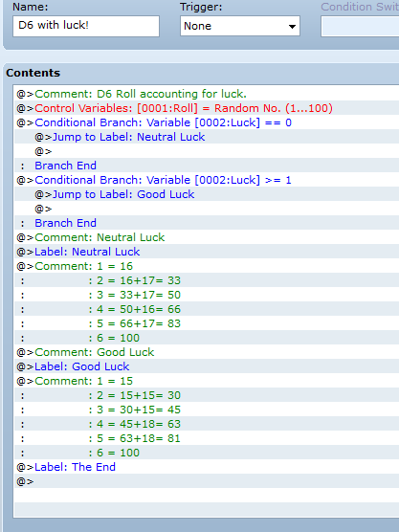Select 'Comment: Good Luck' line
This screenshot has height=532, width=399.
click(207, 352)
